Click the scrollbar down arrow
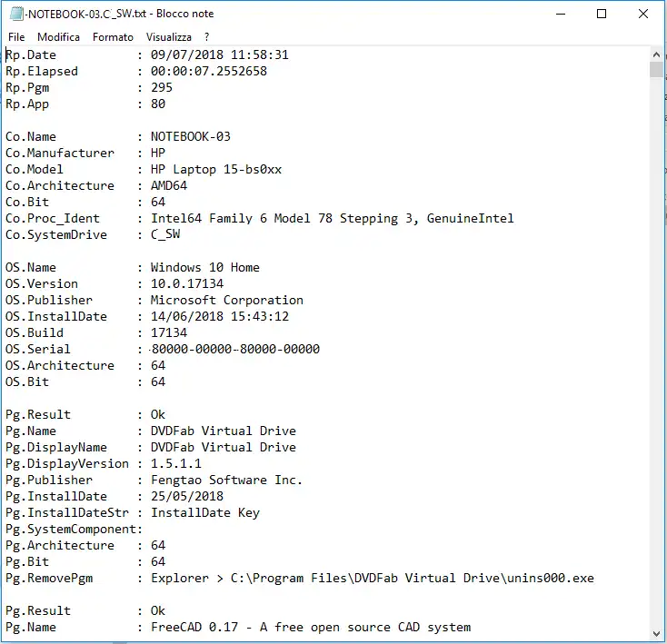 [656, 634]
